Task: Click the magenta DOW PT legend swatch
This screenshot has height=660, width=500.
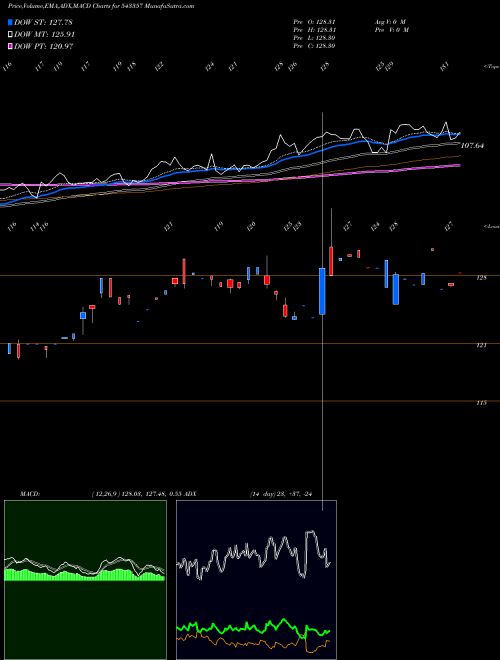Action: pyautogui.click(x=11, y=46)
